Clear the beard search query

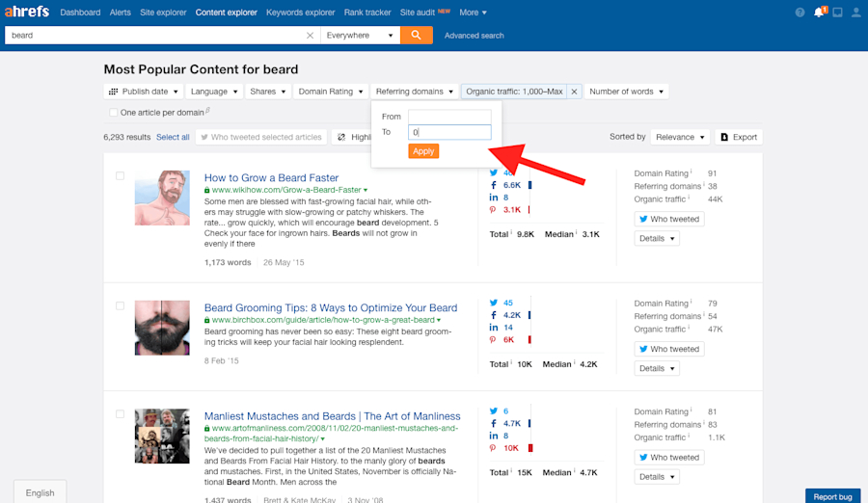coord(310,35)
